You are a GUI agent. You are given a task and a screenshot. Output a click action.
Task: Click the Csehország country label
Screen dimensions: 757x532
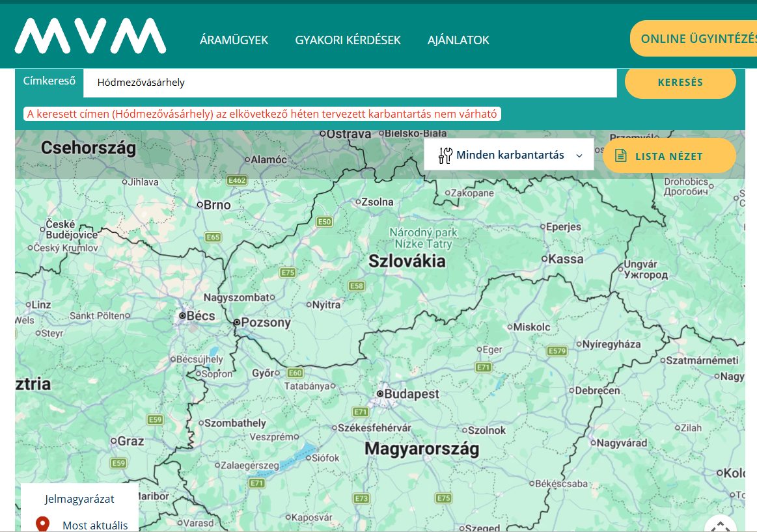pos(89,148)
